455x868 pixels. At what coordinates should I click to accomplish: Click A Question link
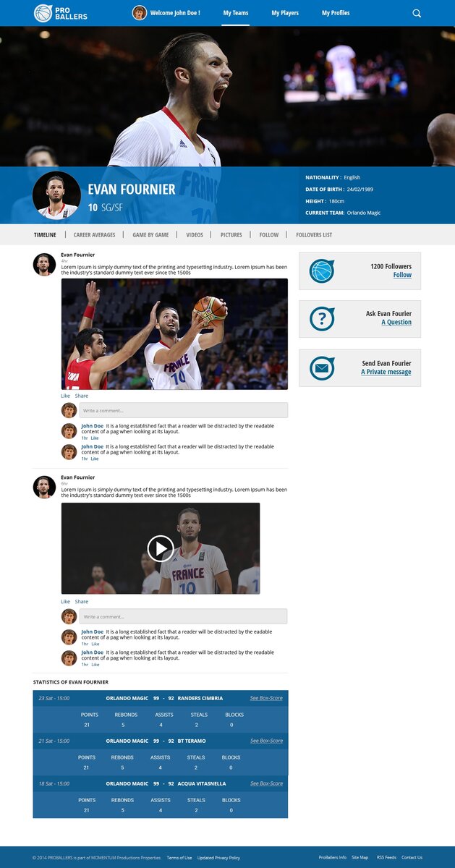pos(396,323)
